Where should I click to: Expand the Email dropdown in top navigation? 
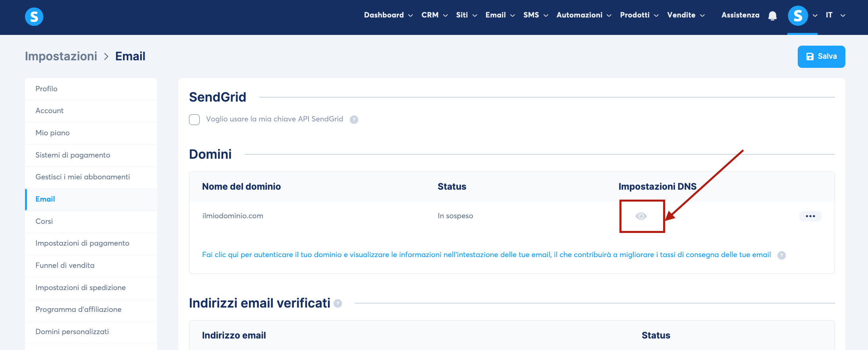500,15
